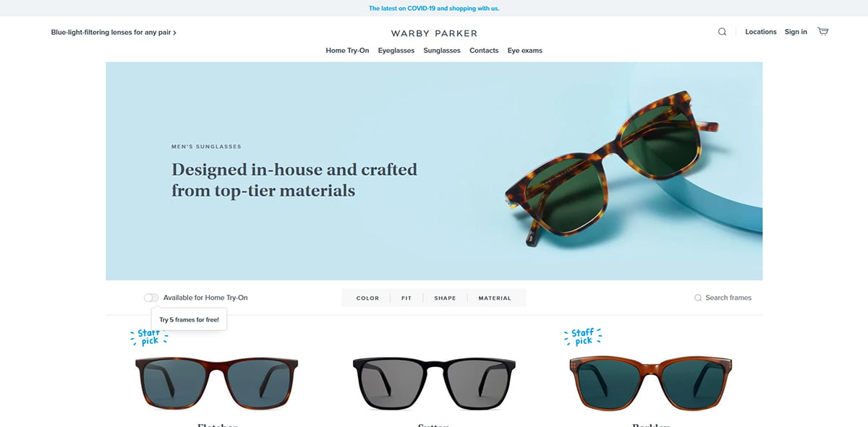Click the magnifier icon beside Search frames
The width and height of the screenshot is (868, 427).
click(x=698, y=298)
